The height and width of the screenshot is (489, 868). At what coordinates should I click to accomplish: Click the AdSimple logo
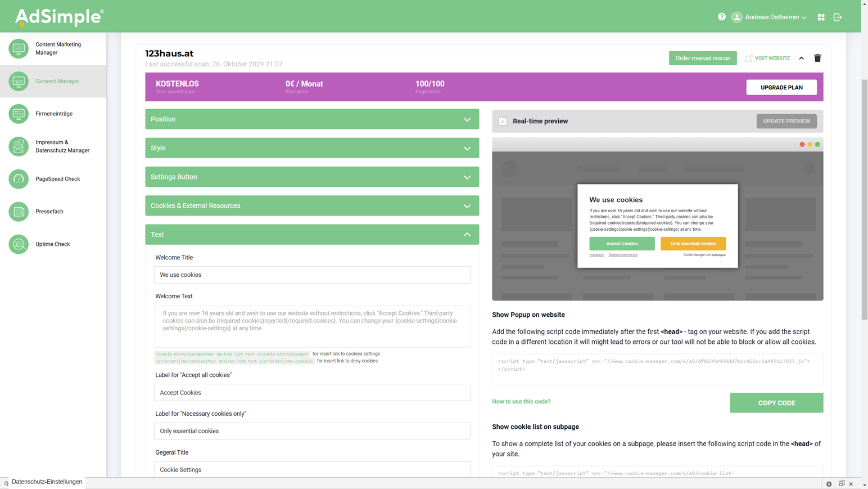click(59, 17)
